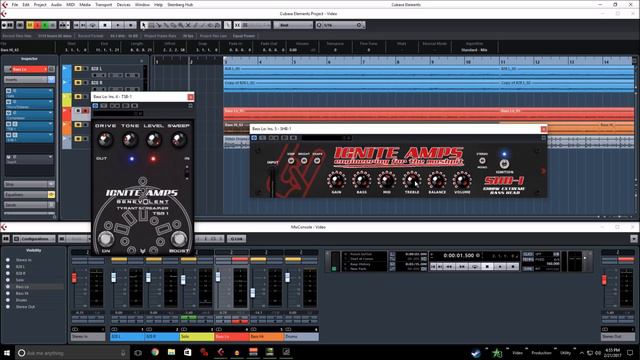The width and height of the screenshot is (640, 360).
Task: Click the Bass knob on SHB-1 amp
Action: pos(362,180)
